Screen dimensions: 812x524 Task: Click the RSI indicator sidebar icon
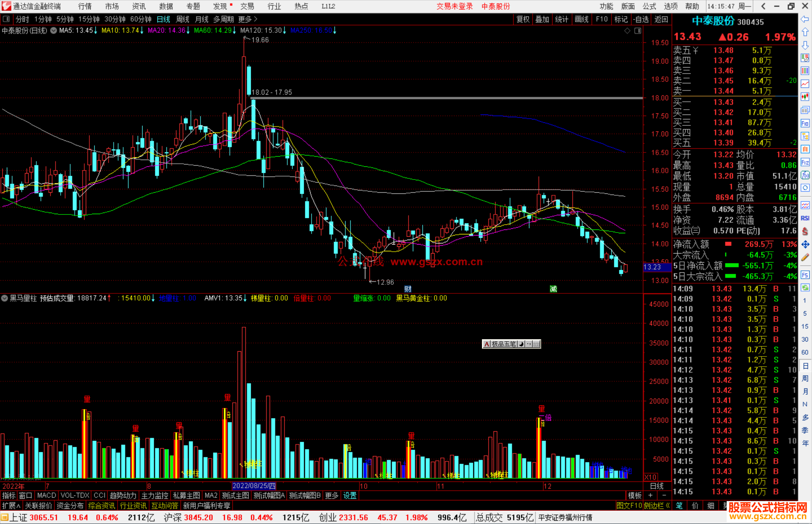pyautogui.click(x=805, y=218)
